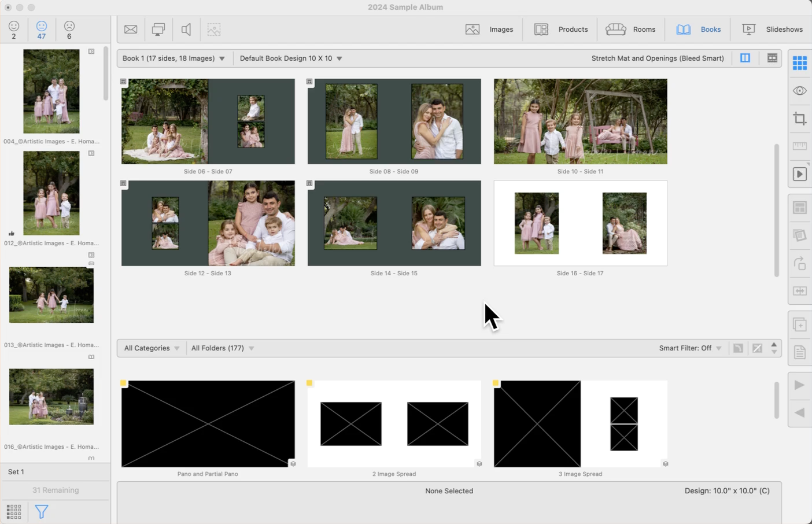Screen dimensions: 812x524
Task: Switch to the Slideshows tab
Action: point(773,29)
